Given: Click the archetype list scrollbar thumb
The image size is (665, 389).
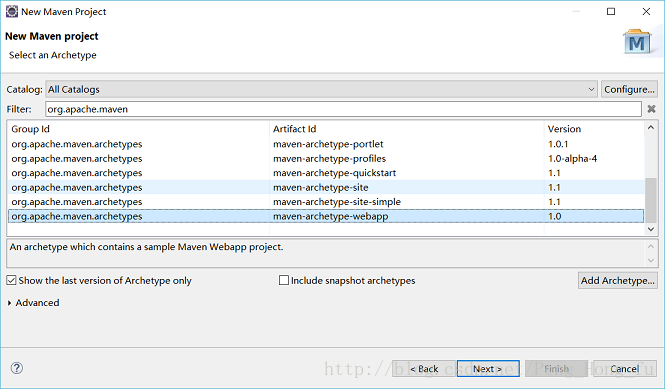Looking at the screenshot, I should pos(651,200).
